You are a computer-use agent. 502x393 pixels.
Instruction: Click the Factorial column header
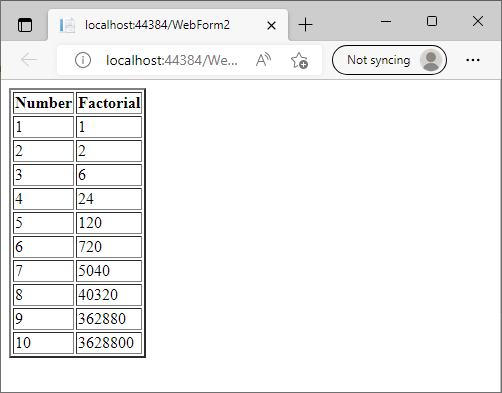click(x=109, y=103)
